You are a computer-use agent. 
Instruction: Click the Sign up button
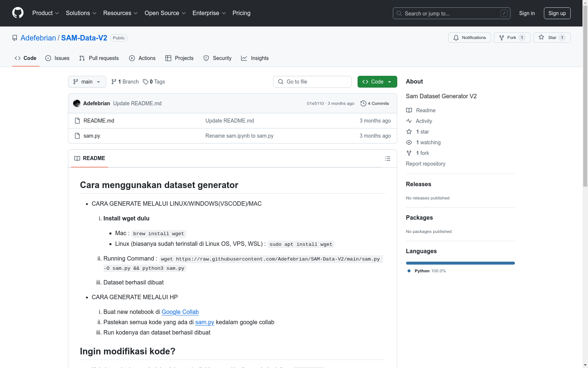557,13
